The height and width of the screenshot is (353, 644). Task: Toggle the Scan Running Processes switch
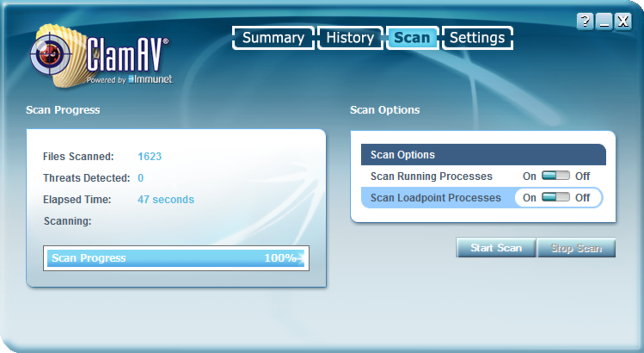tap(555, 176)
